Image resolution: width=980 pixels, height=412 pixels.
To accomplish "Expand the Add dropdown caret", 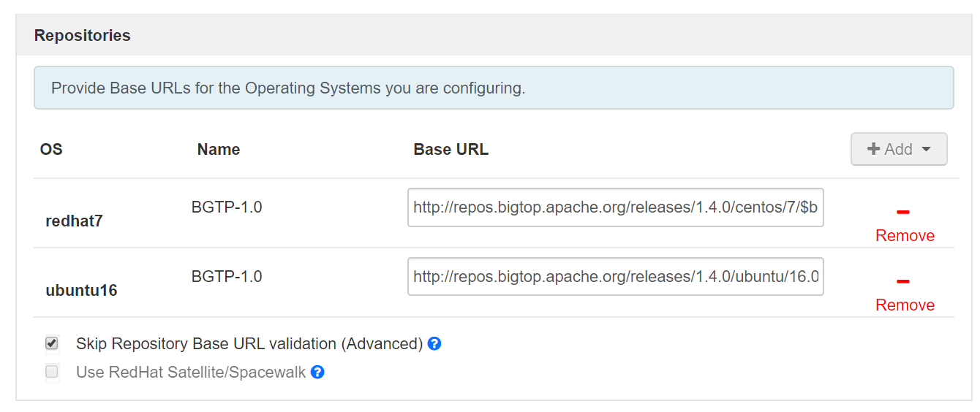I will pyautogui.click(x=926, y=149).
